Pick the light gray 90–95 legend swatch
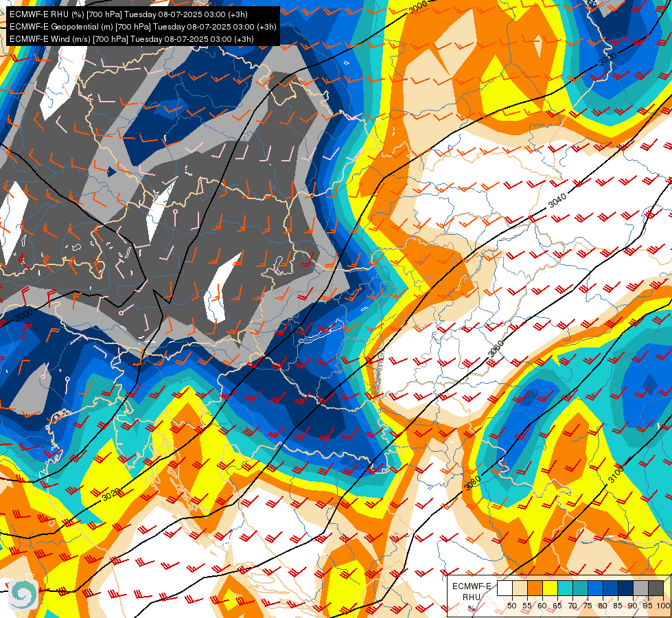 pyautogui.click(x=640, y=588)
